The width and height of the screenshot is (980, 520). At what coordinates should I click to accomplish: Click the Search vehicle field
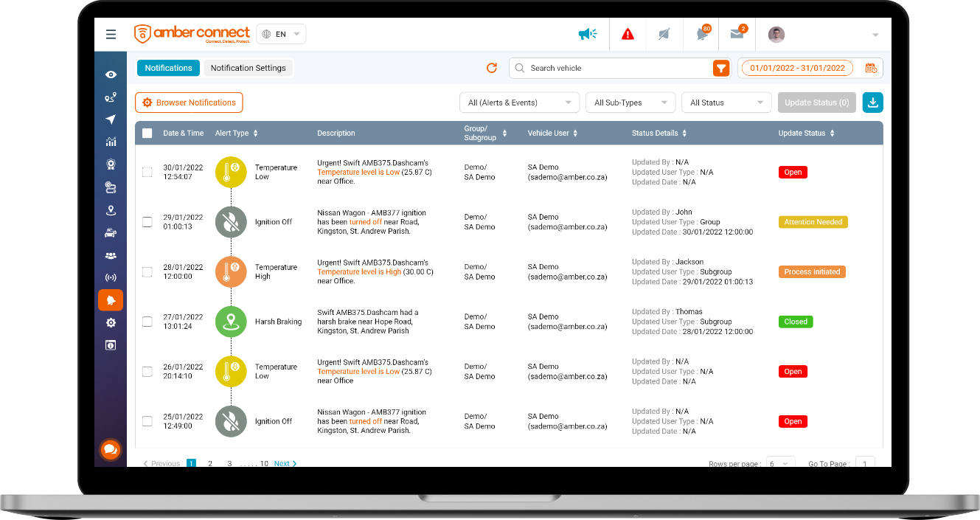click(x=612, y=68)
